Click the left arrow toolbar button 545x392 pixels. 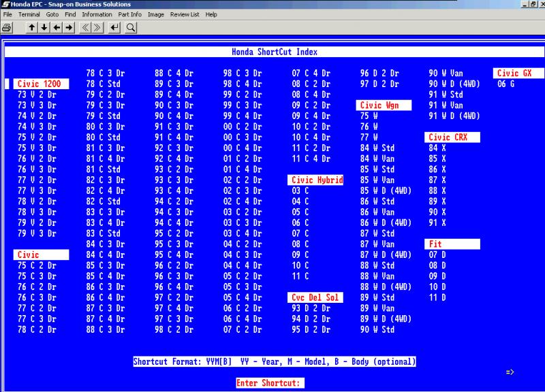(x=57, y=27)
